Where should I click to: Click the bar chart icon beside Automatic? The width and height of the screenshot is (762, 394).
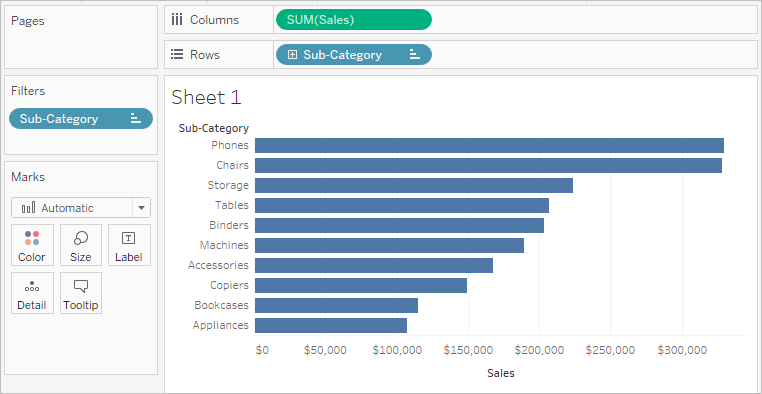tap(29, 208)
